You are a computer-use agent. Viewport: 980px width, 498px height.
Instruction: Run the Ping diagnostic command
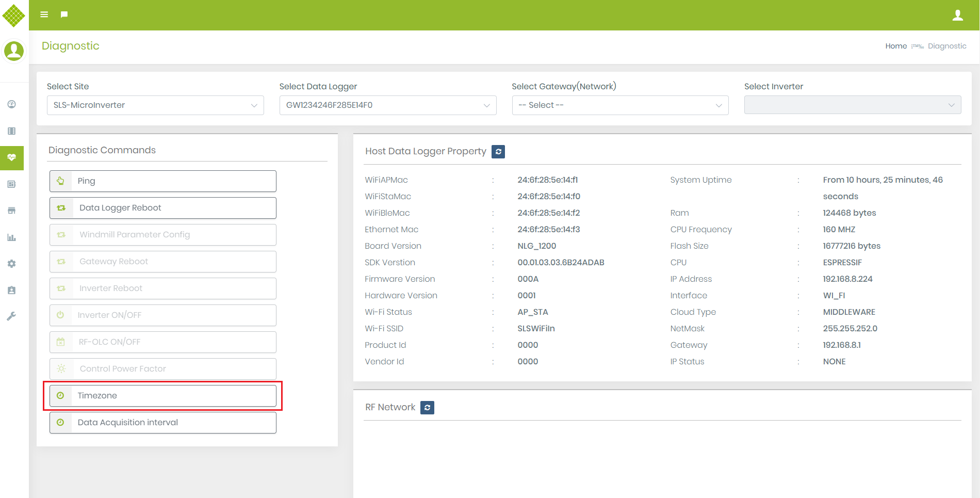[x=163, y=181]
